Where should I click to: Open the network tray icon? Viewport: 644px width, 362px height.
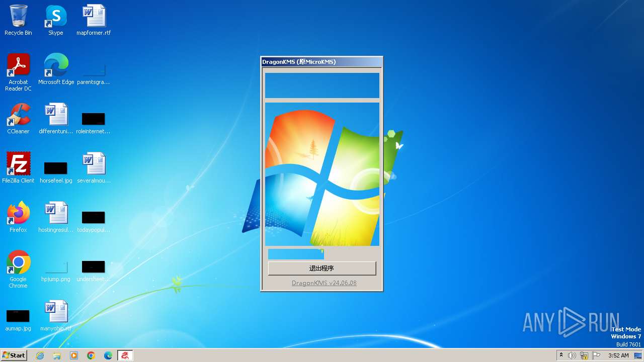coord(584,355)
